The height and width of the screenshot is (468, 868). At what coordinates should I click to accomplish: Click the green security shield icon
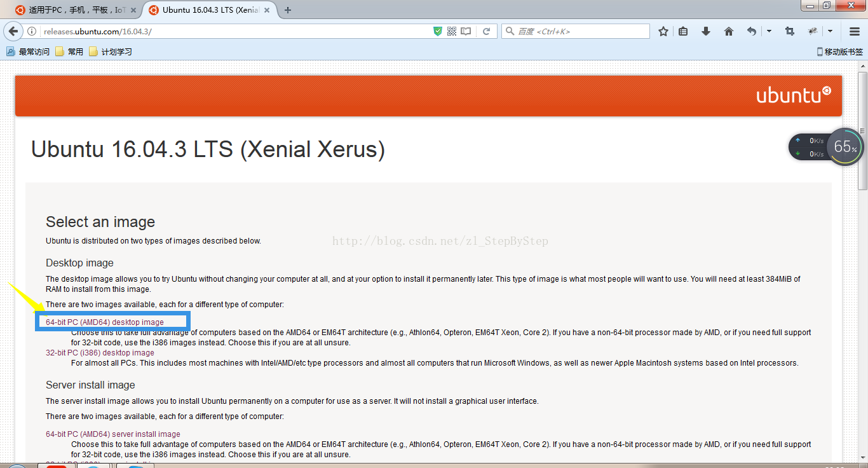click(x=437, y=31)
